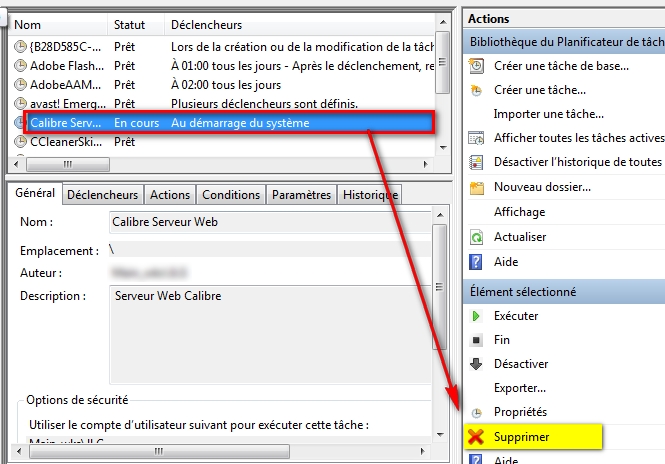The width and height of the screenshot is (665, 464).
Task: Open the Déclencheurs tab
Action: [103, 195]
